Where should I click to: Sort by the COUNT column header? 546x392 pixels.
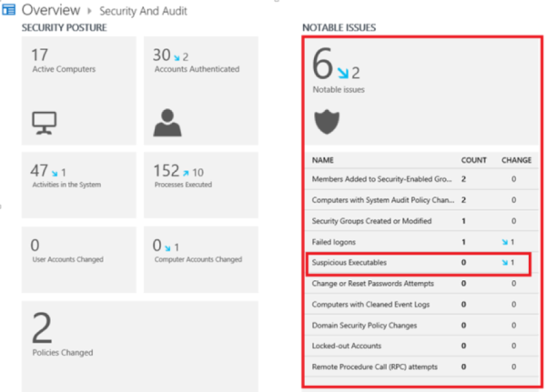473,159
